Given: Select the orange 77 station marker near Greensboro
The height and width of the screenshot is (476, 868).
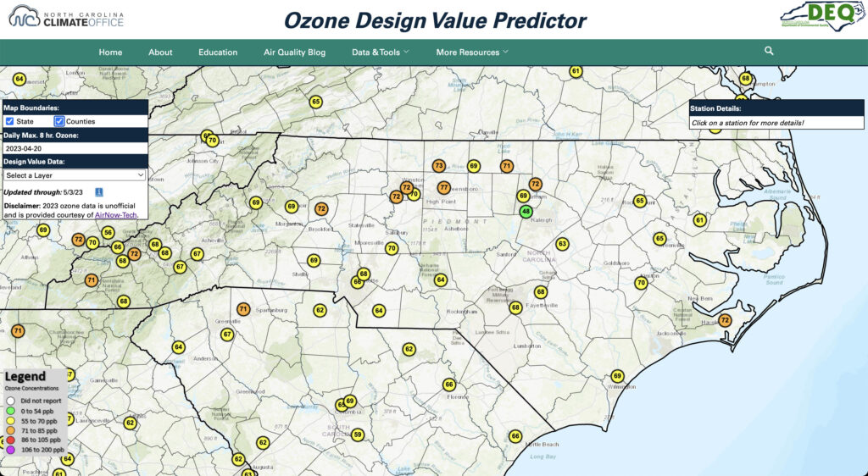Looking at the screenshot, I should 443,188.
